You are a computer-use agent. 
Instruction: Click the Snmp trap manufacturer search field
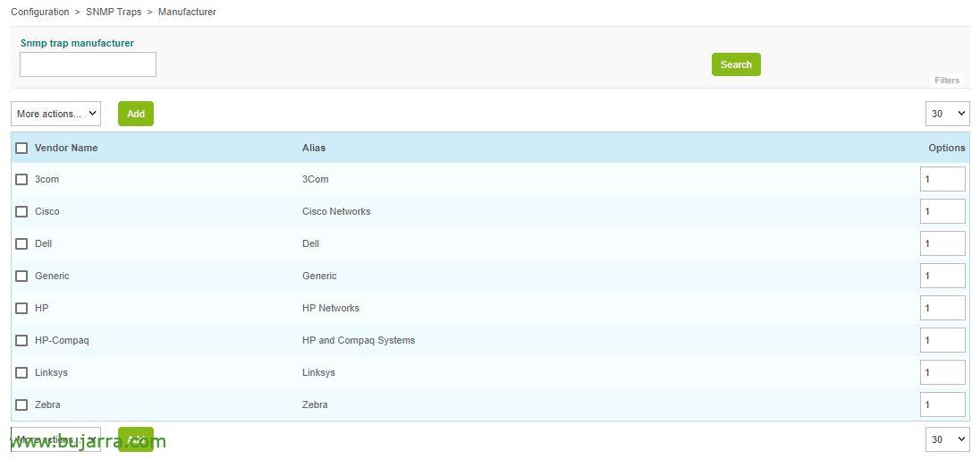89,64
